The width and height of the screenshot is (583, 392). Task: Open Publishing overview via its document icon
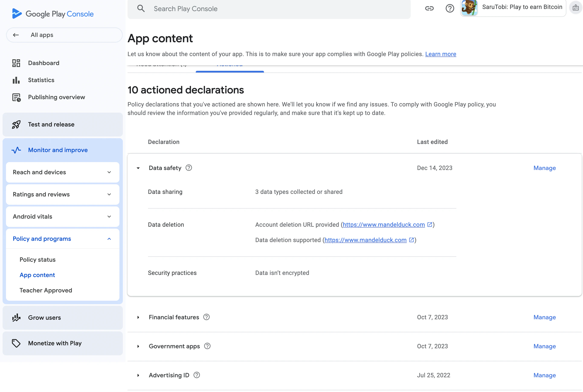click(x=16, y=97)
